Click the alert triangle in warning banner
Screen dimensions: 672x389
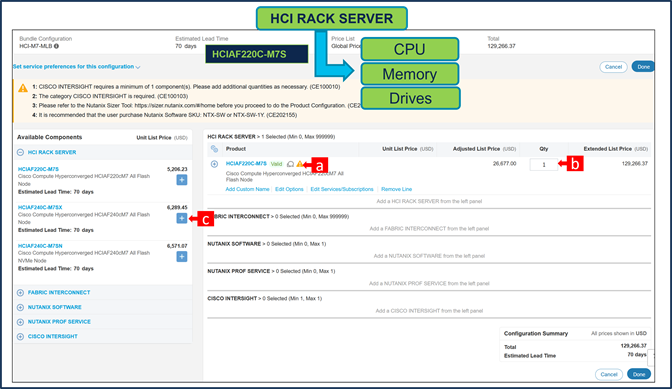(x=23, y=88)
